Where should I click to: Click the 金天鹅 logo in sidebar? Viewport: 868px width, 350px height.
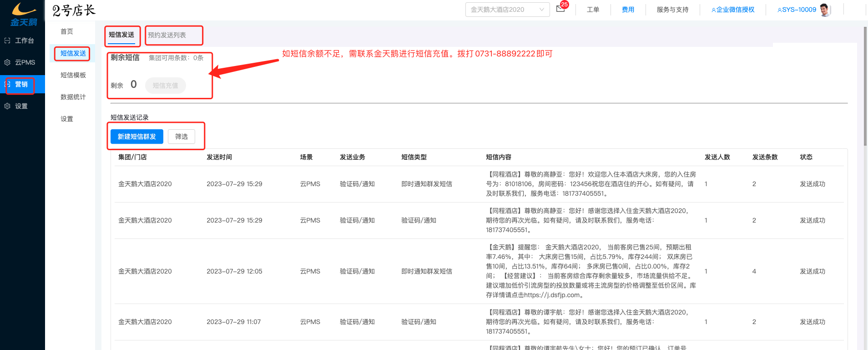pyautogui.click(x=24, y=14)
